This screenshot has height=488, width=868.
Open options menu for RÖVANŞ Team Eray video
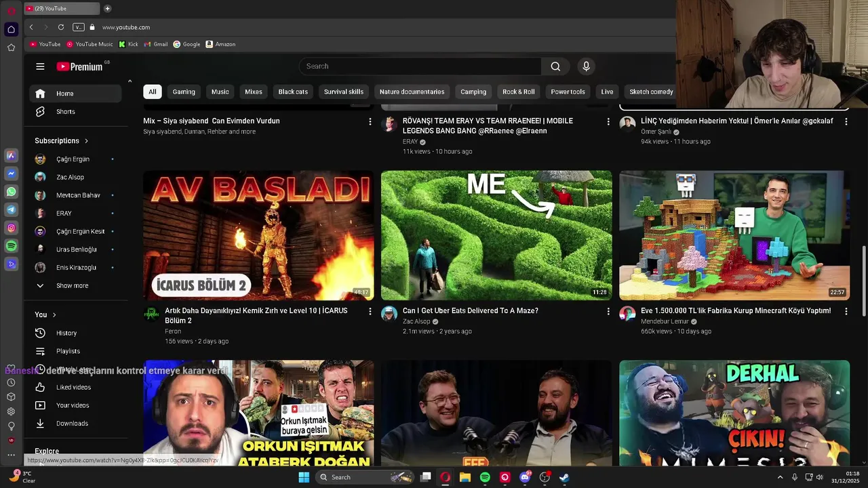(608, 121)
